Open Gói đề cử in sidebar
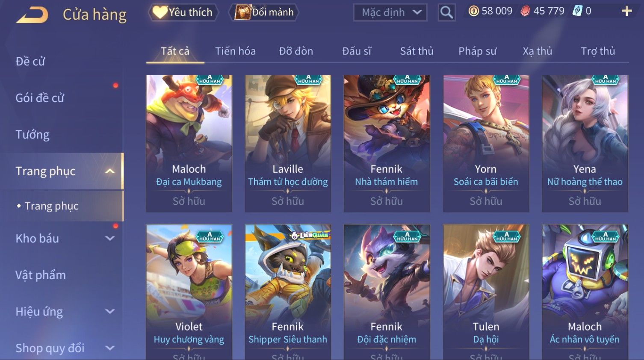The height and width of the screenshot is (360, 644). (x=40, y=98)
